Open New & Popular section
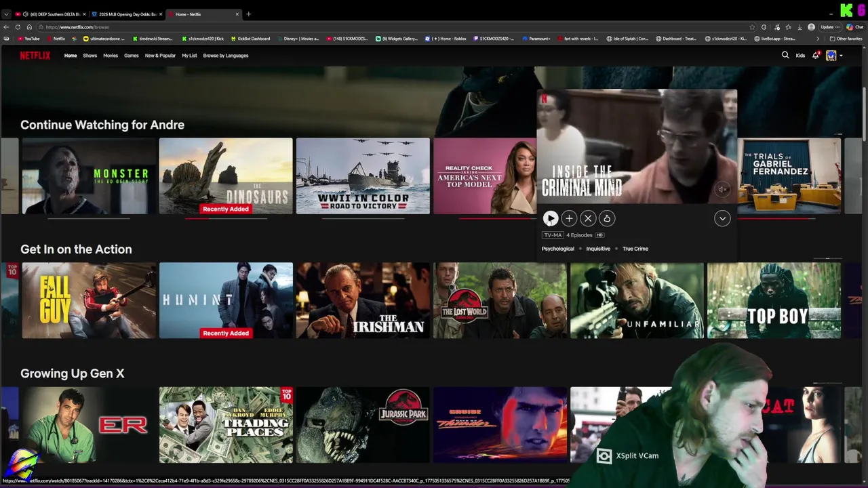The height and width of the screenshot is (488, 868). point(160,56)
